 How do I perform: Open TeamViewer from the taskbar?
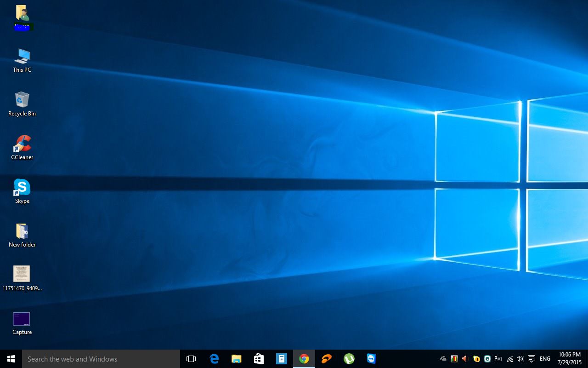tap(372, 359)
